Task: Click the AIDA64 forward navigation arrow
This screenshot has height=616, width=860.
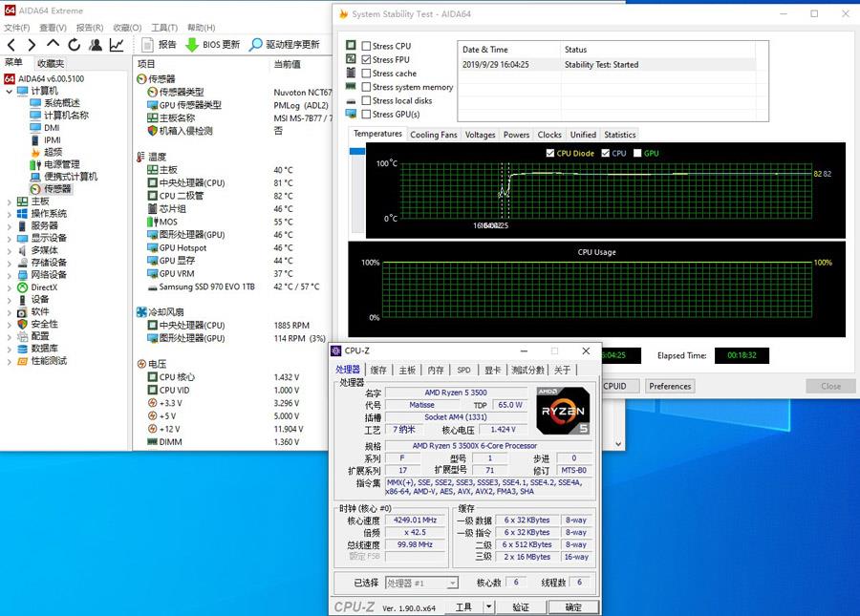Action: [32, 45]
